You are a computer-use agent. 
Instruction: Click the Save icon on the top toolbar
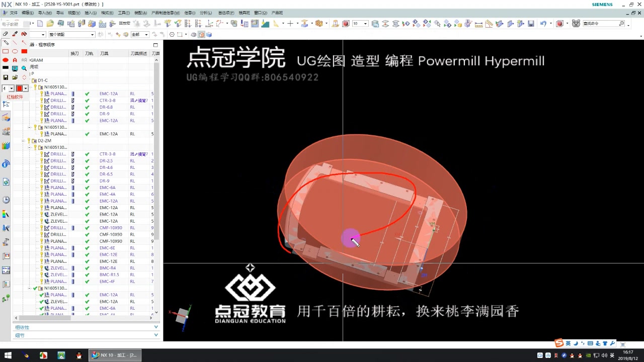[530, 24]
